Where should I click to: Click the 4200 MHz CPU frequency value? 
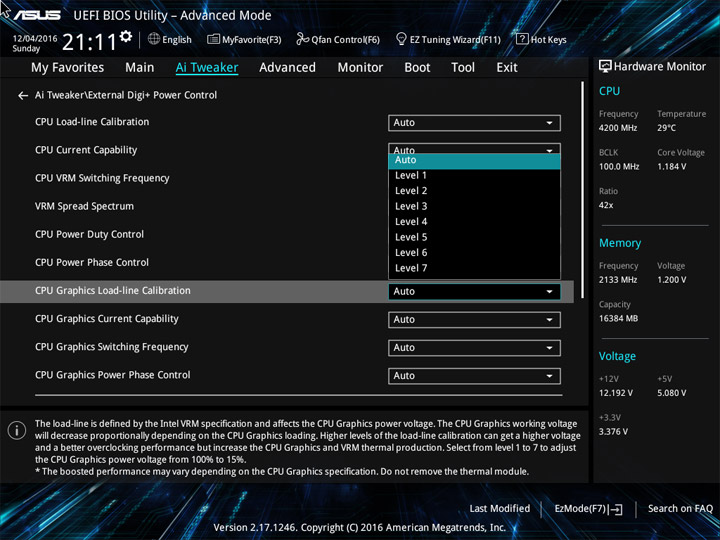point(618,128)
